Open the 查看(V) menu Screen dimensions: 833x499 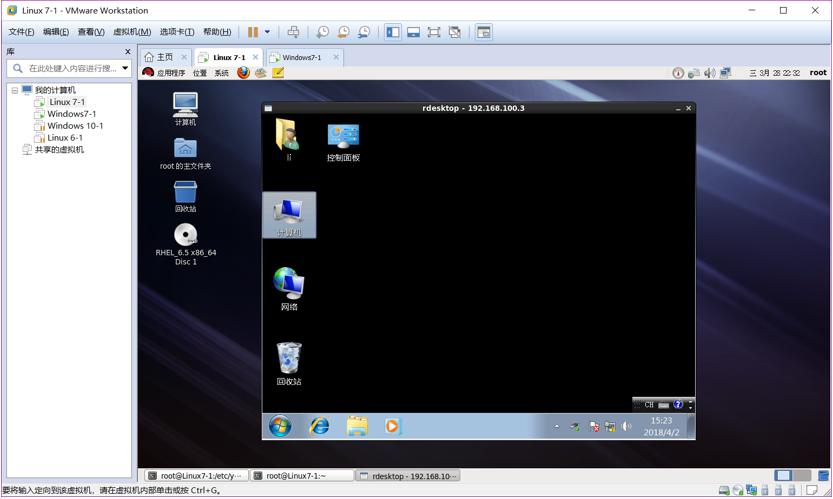[91, 32]
